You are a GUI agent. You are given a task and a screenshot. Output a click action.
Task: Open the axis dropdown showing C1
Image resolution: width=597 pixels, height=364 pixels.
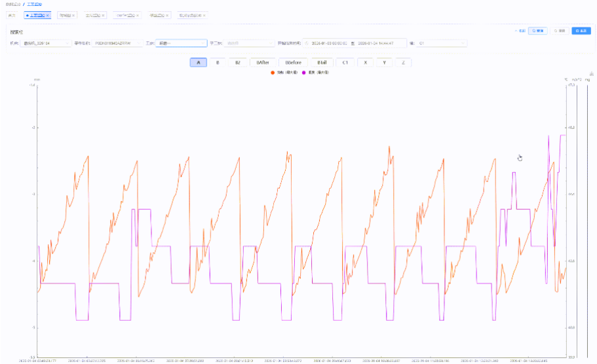coord(442,43)
